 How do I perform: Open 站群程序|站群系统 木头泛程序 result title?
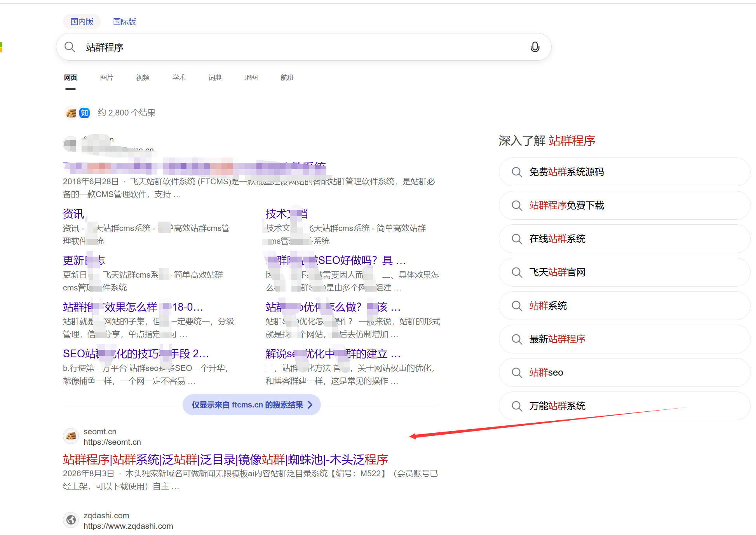225,460
